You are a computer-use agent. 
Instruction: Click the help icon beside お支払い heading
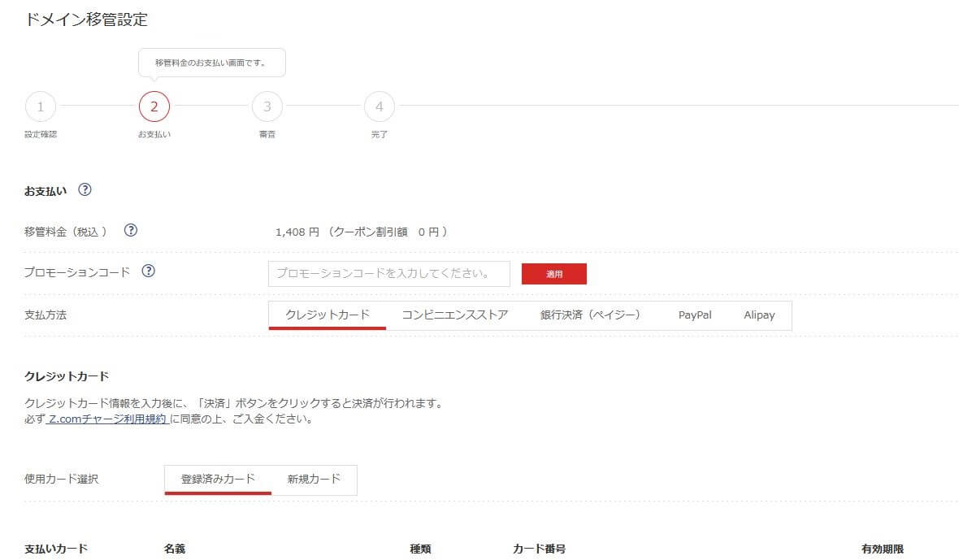click(85, 190)
